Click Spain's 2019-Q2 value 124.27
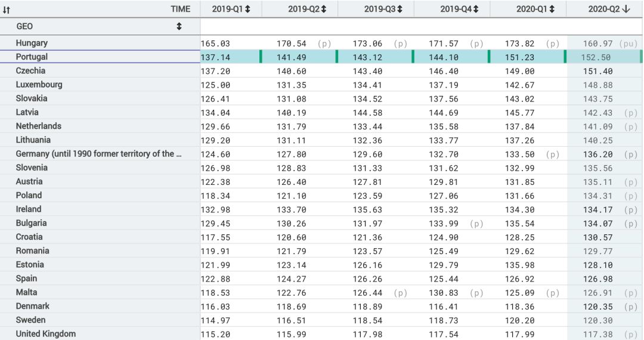 click(291, 279)
